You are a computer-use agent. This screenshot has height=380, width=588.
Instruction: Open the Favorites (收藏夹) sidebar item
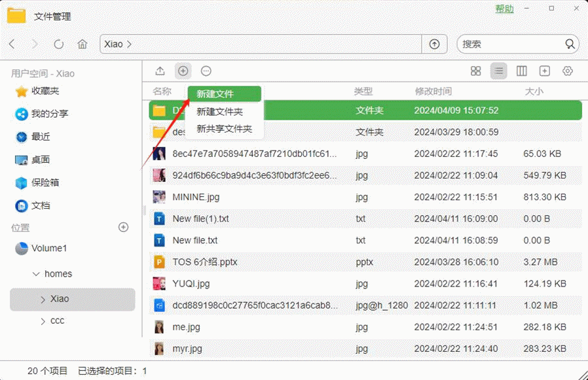point(37,91)
